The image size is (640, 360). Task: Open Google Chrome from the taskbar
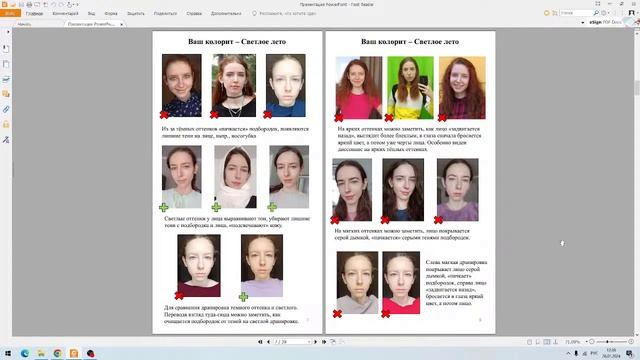pos(58,353)
